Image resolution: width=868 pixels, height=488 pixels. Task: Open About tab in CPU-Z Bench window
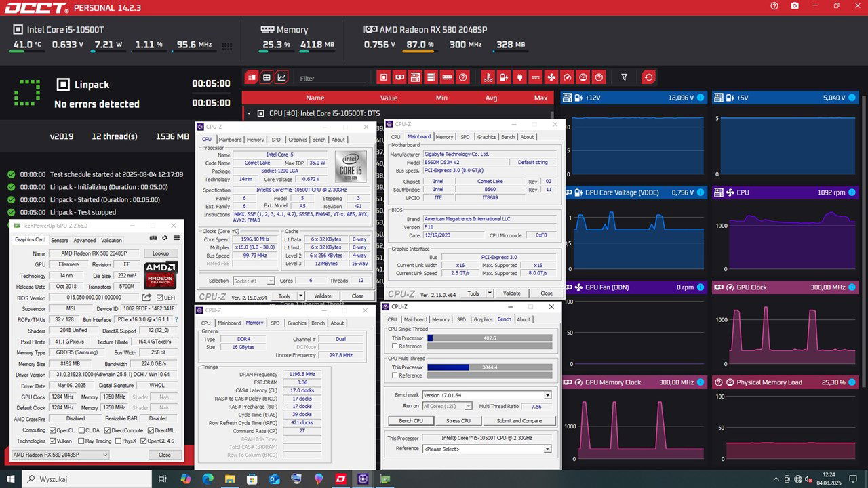(524, 319)
